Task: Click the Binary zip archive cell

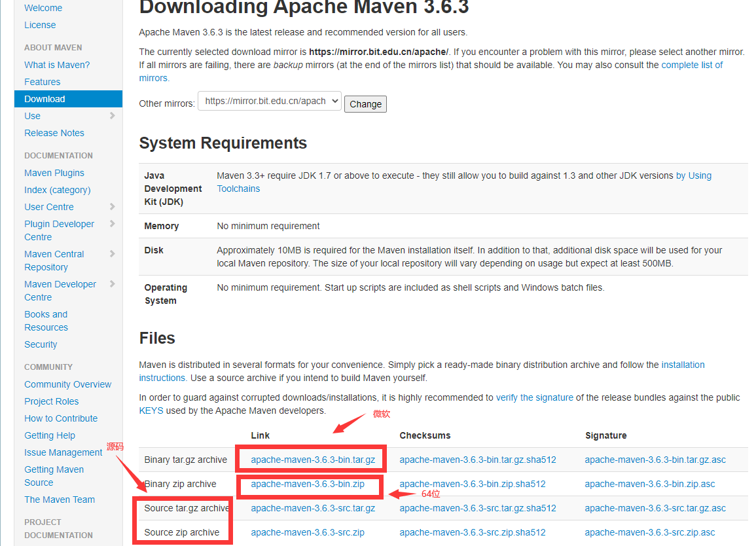Action: pyautogui.click(x=180, y=484)
